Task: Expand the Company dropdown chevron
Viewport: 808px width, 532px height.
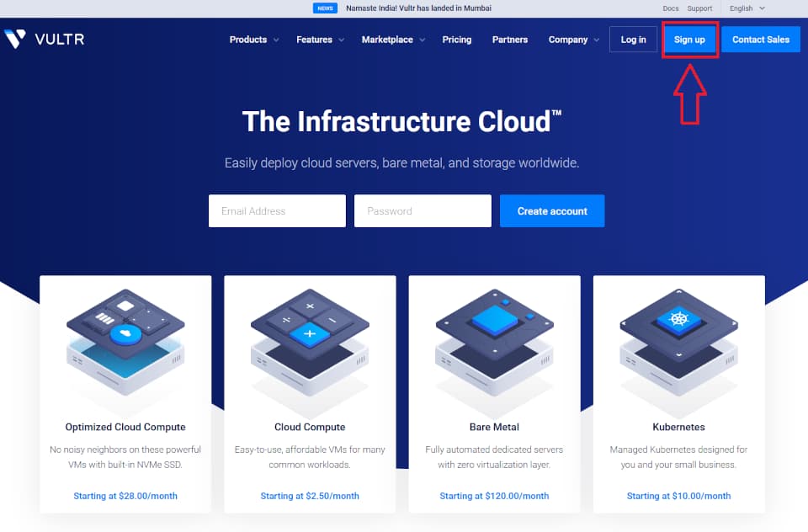Action: tap(596, 40)
